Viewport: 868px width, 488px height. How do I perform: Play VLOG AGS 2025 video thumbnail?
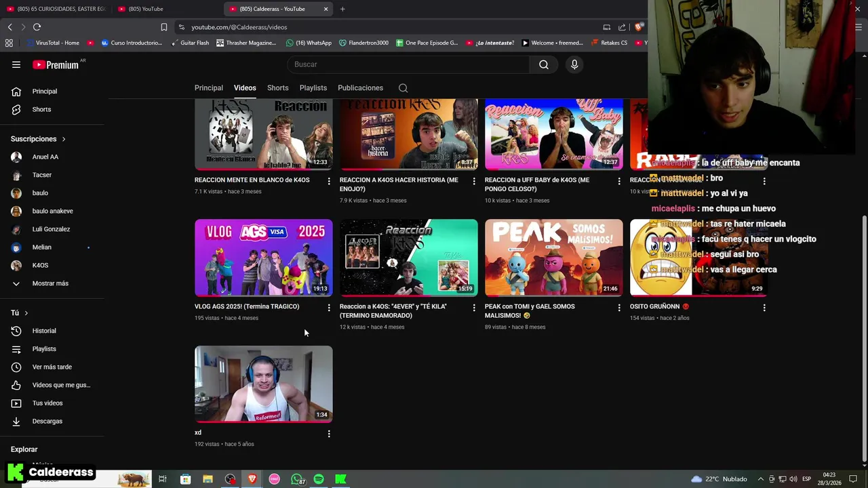point(264,258)
